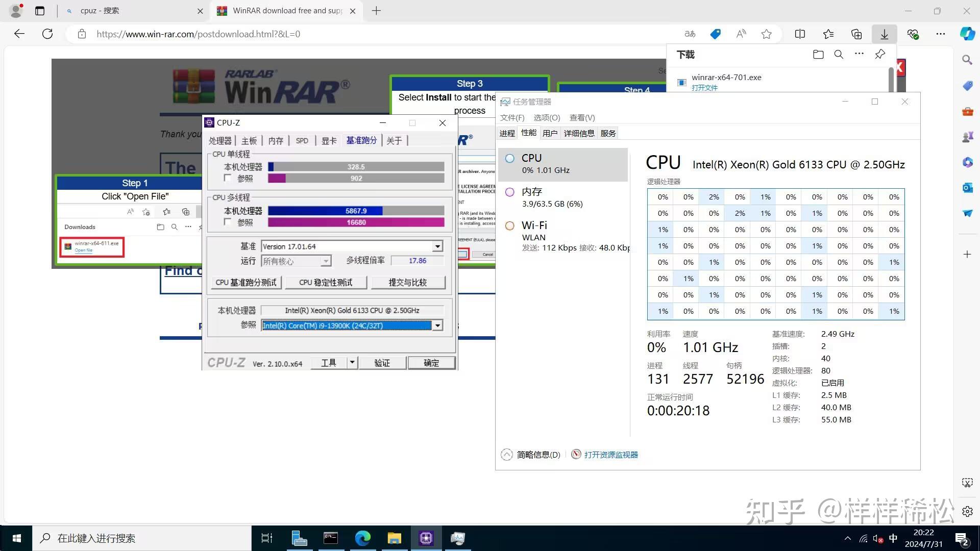Start read aloud from the address bar
This screenshot has height=551, width=980.
pyautogui.click(x=741, y=34)
